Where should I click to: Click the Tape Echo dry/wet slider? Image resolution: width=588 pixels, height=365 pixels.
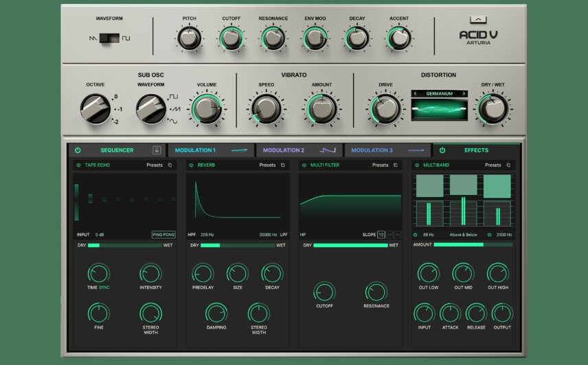pyautogui.click(x=124, y=245)
